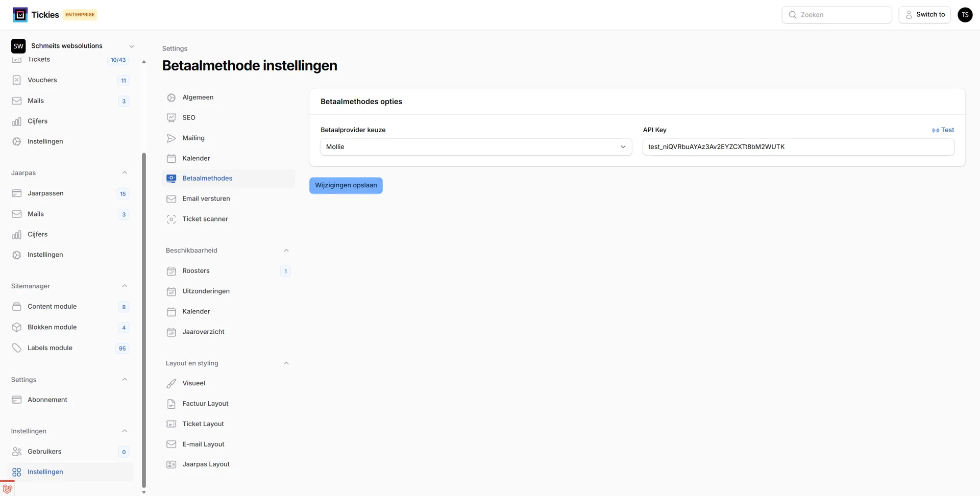The image size is (980, 496).
Task: Collapse the Layout en styling section
Action: 286,363
